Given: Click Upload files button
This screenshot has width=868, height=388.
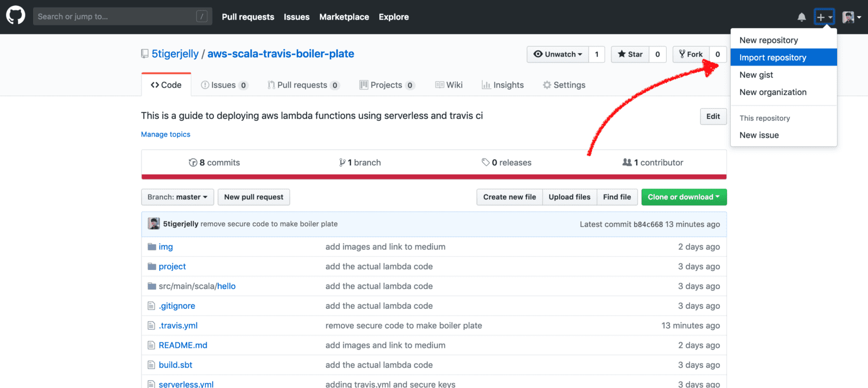Looking at the screenshot, I should click(x=569, y=197).
